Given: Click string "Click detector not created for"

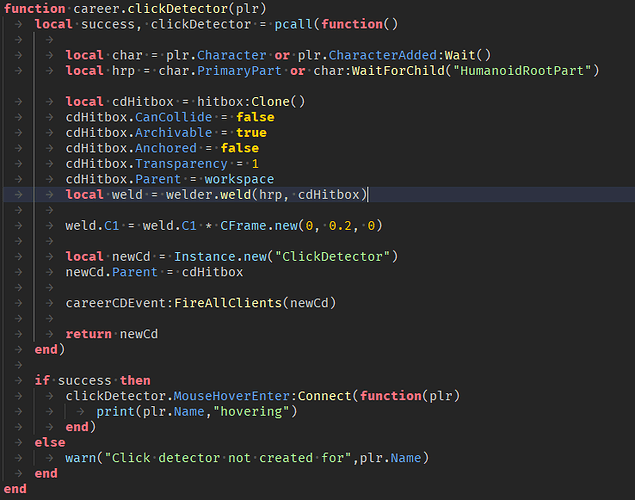Looking at the screenshot, I should click(228, 458).
